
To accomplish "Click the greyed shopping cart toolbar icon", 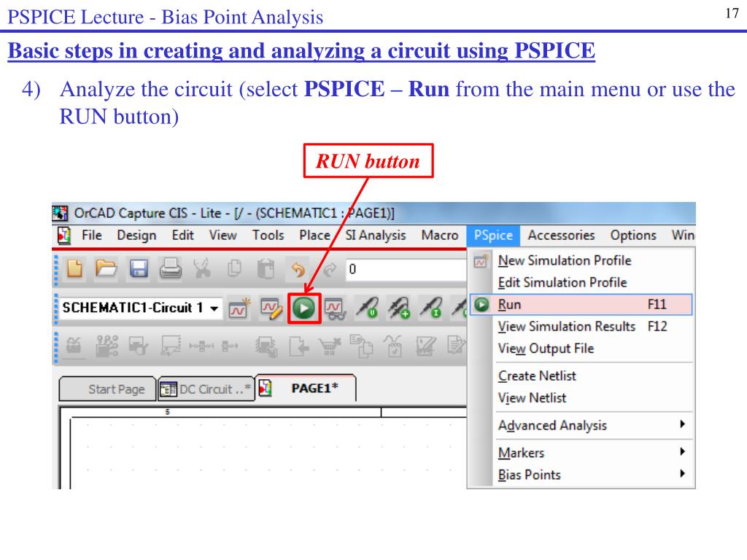I will pyautogui.click(x=330, y=346).
